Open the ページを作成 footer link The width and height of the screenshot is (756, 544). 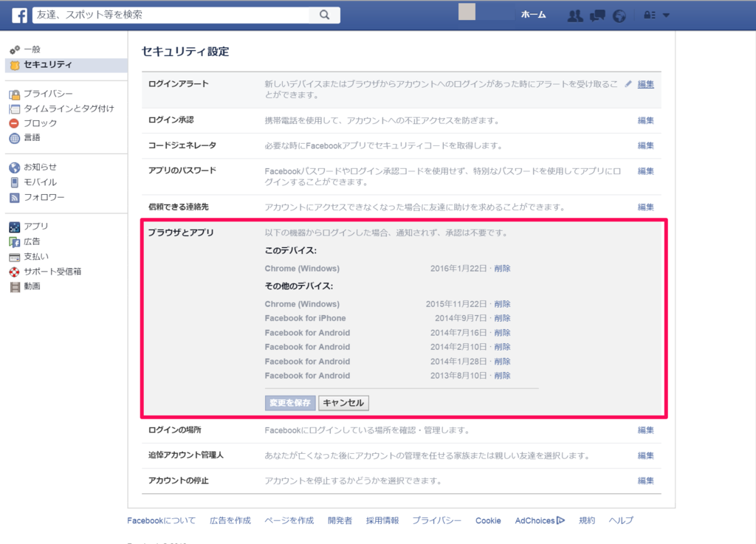click(289, 520)
